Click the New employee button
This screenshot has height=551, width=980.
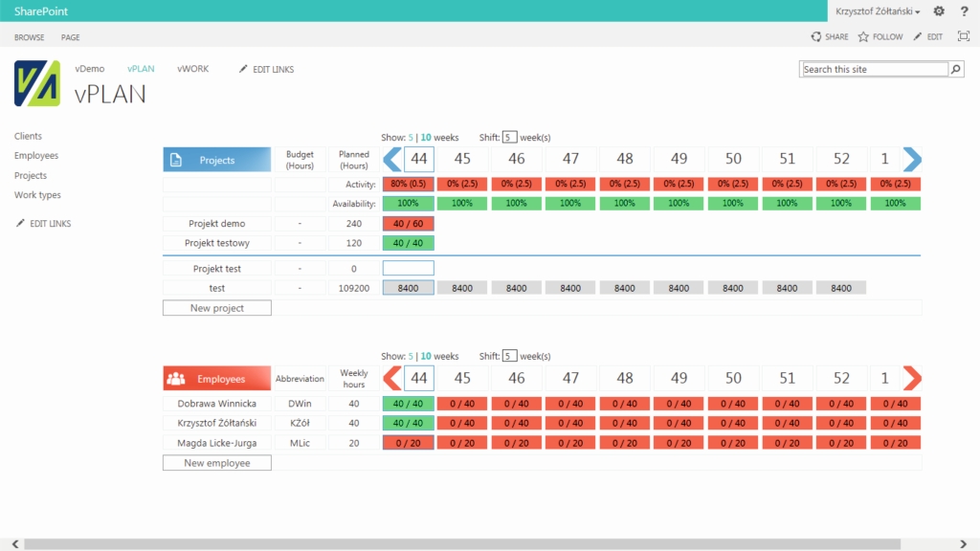point(217,463)
